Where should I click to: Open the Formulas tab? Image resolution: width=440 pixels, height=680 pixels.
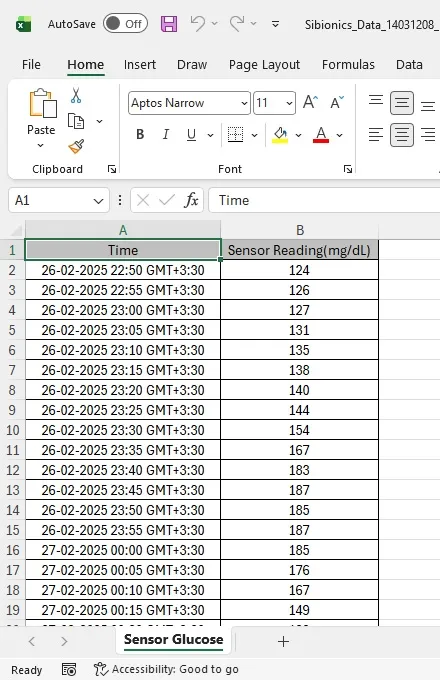tap(348, 65)
